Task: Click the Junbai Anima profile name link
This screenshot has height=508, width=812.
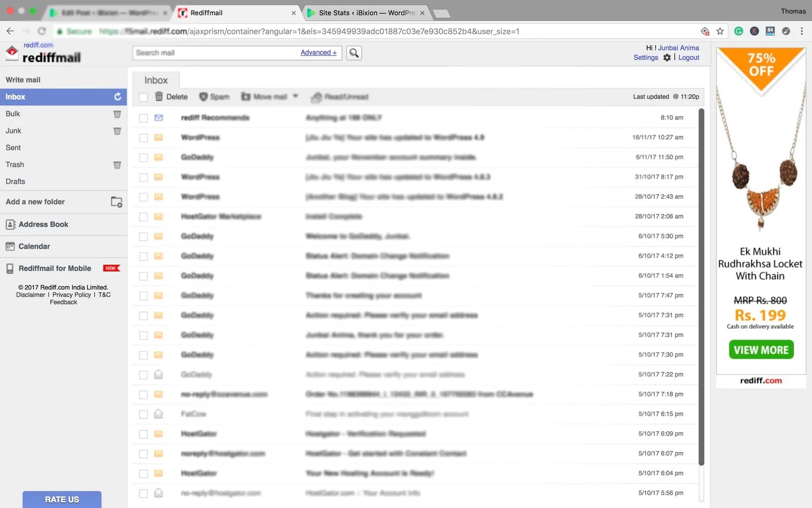Action: [679, 48]
